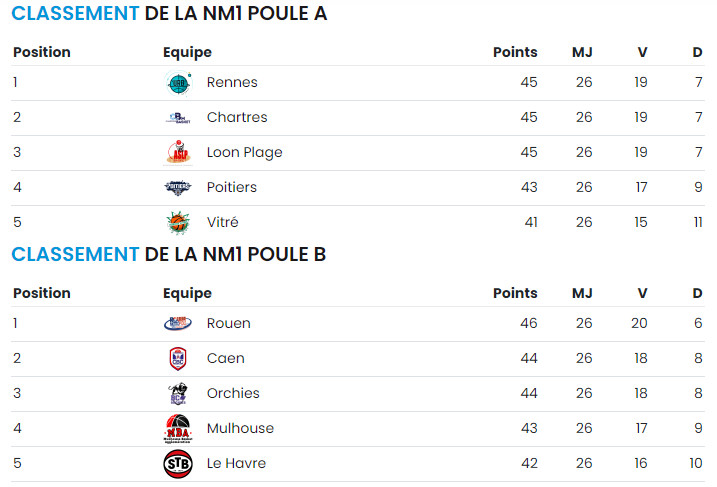Click the Equipe header in Poule A table

tap(187, 53)
